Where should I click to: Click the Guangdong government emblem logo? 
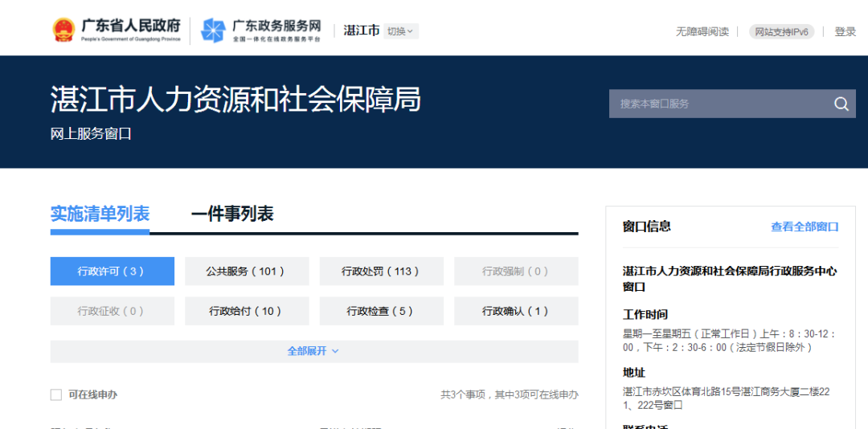point(63,31)
